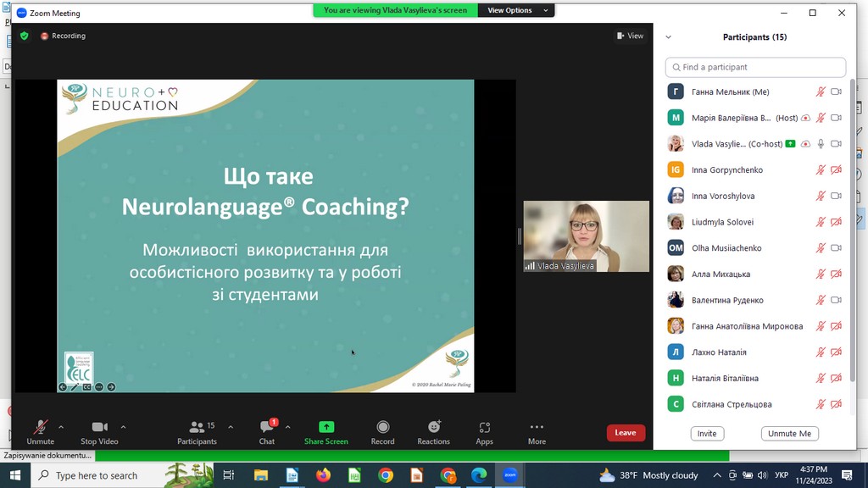Open Chat showing one unread message
The width and height of the screenshot is (868, 488).
pyautogui.click(x=268, y=432)
